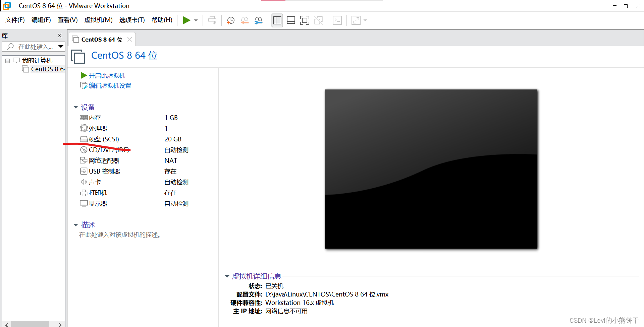The height and width of the screenshot is (327, 644).
Task: Toggle the thumbnail bar view icon
Action: [291, 20]
